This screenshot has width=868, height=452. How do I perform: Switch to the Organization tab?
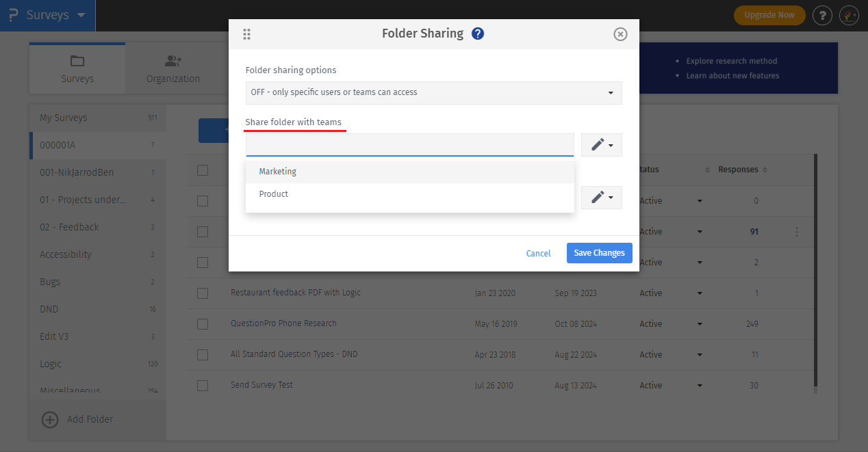[173, 68]
